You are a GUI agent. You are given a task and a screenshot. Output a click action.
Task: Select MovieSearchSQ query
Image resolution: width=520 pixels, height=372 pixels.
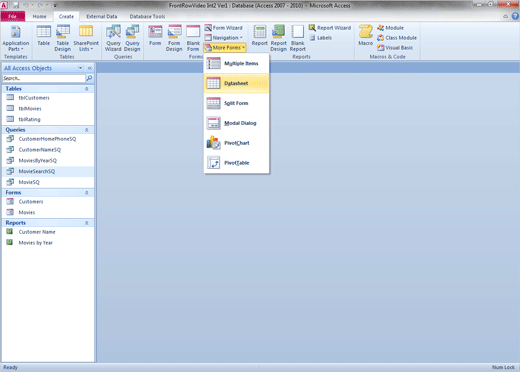click(48, 171)
